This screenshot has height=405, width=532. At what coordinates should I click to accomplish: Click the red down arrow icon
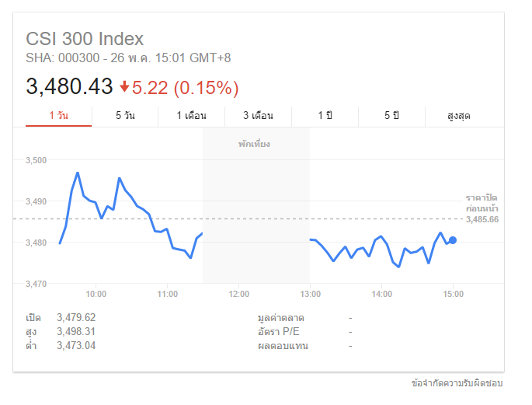124,87
